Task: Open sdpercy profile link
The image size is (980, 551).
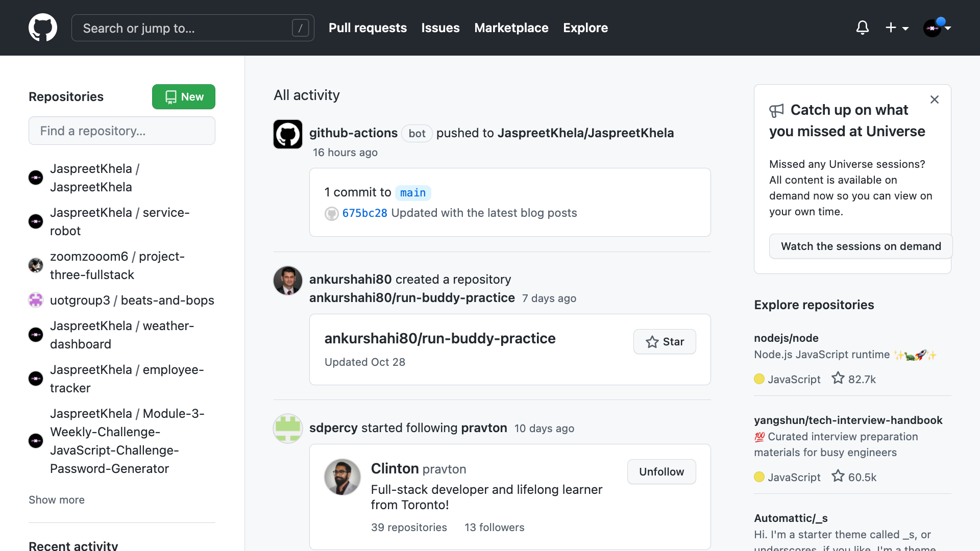Action: [x=333, y=428]
